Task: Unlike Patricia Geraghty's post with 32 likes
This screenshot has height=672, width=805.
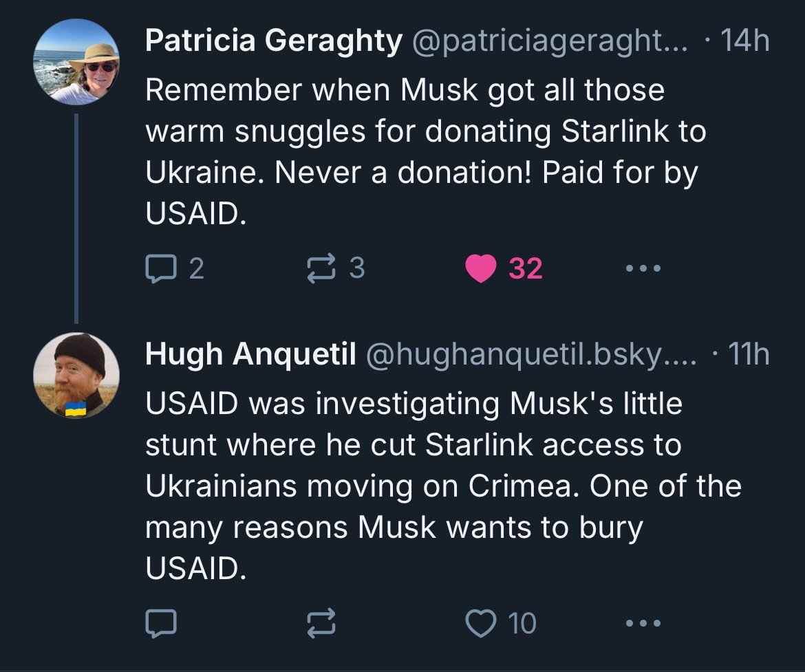Action: [480, 268]
